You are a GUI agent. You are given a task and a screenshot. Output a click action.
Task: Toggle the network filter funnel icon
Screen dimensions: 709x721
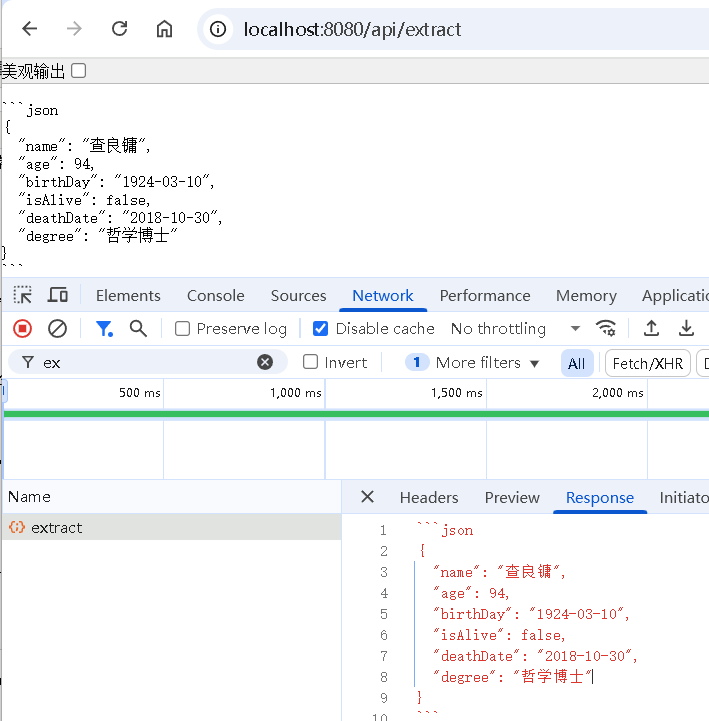pos(104,329)
